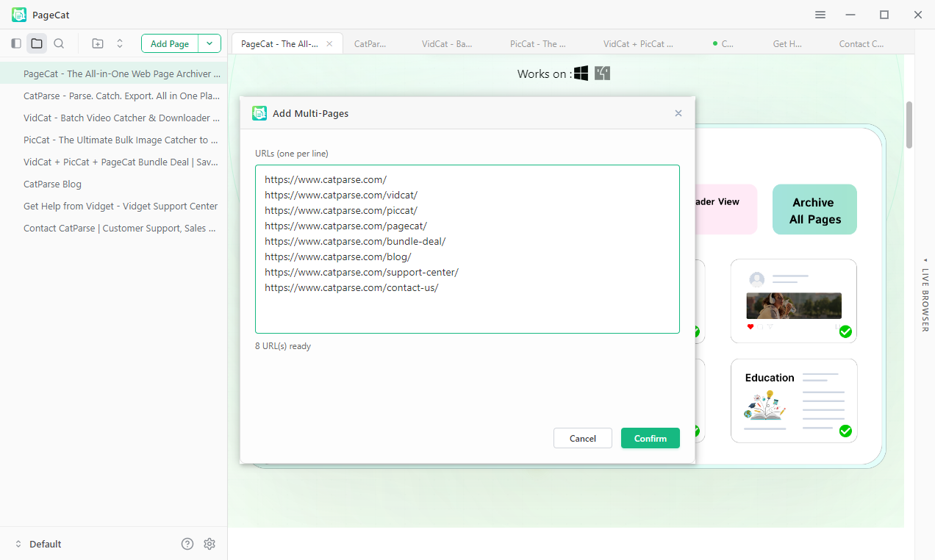Click the macOS Finder icon

coord(603,73)
